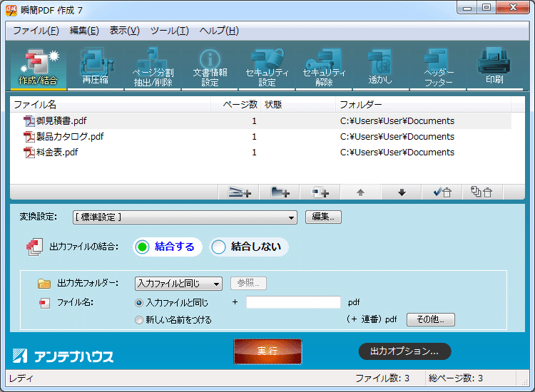Click the add folder icon
535x392 pixels.
click(280, 192)
